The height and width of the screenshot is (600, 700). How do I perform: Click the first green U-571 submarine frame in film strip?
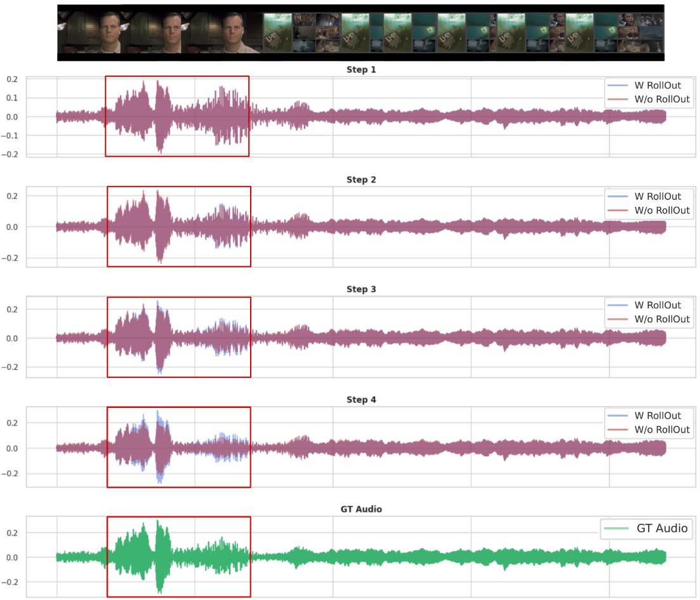277,33
